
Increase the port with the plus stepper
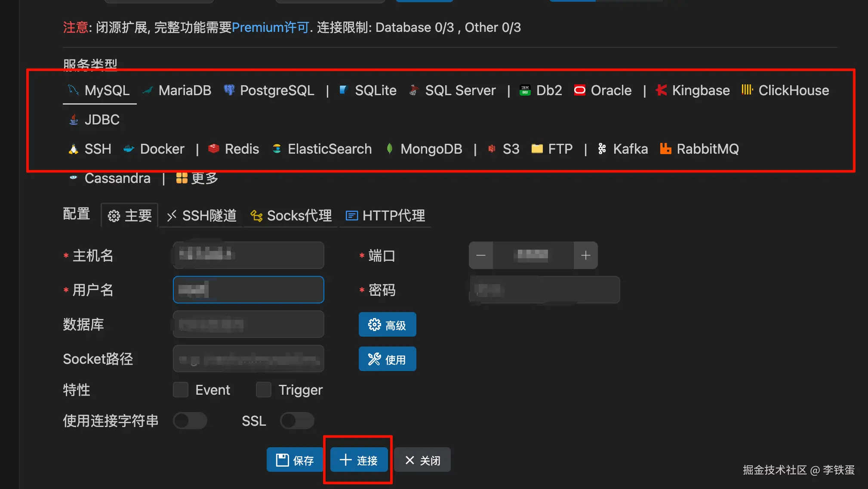(x=586, y=255)
